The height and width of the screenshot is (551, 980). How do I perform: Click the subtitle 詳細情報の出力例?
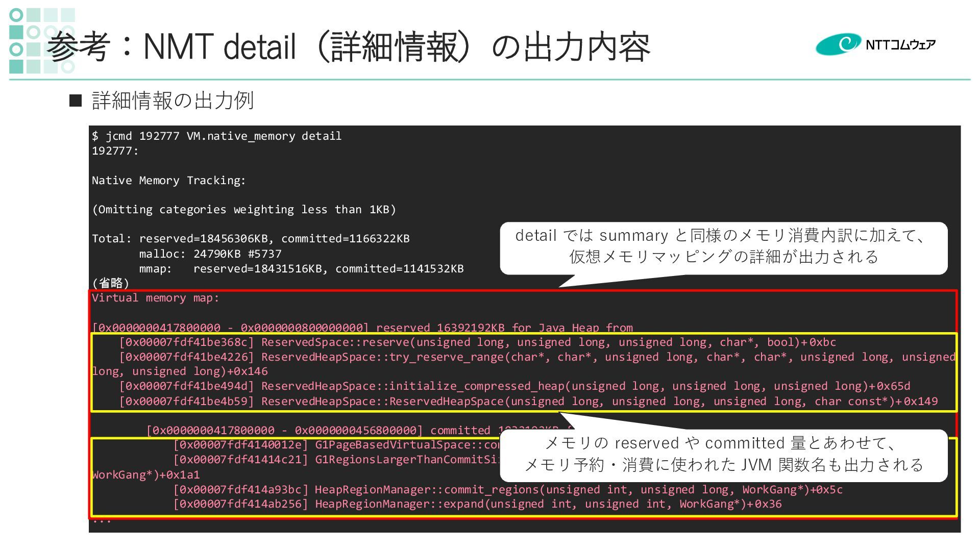pyautogui.click(x=173, y=101)
